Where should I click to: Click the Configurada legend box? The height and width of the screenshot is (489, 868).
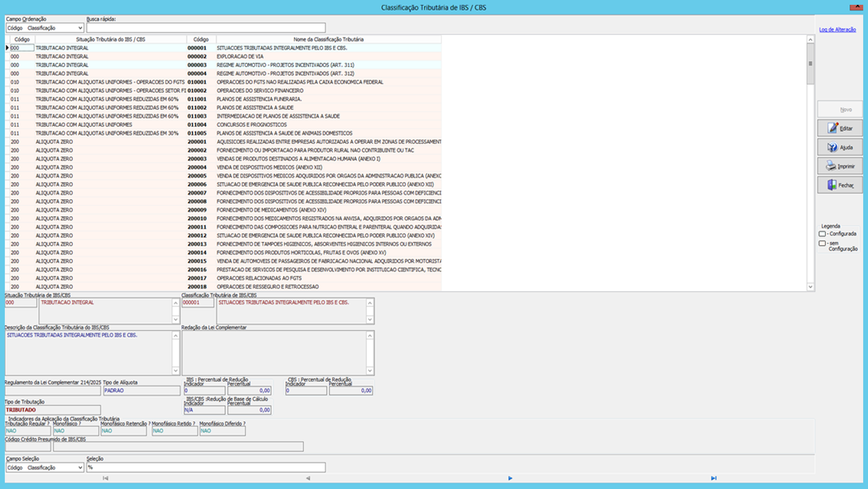[x=822, y=234]
